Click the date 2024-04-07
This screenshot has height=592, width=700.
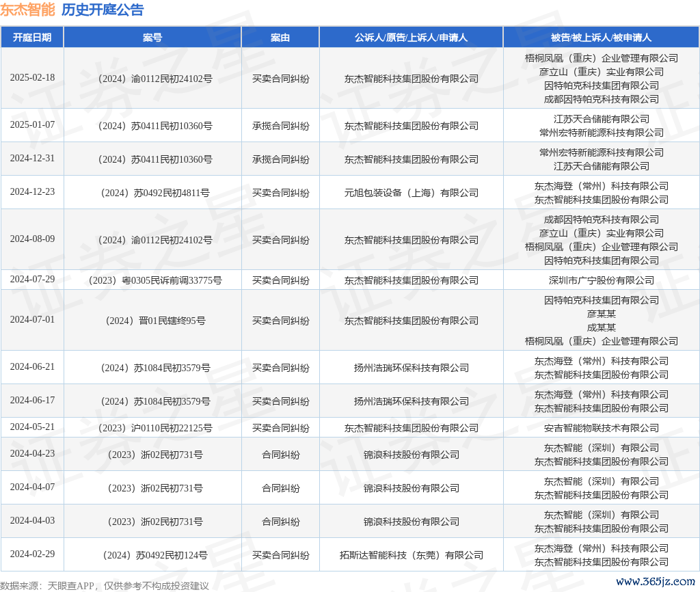pyautogui.click(x=32, y=487)
